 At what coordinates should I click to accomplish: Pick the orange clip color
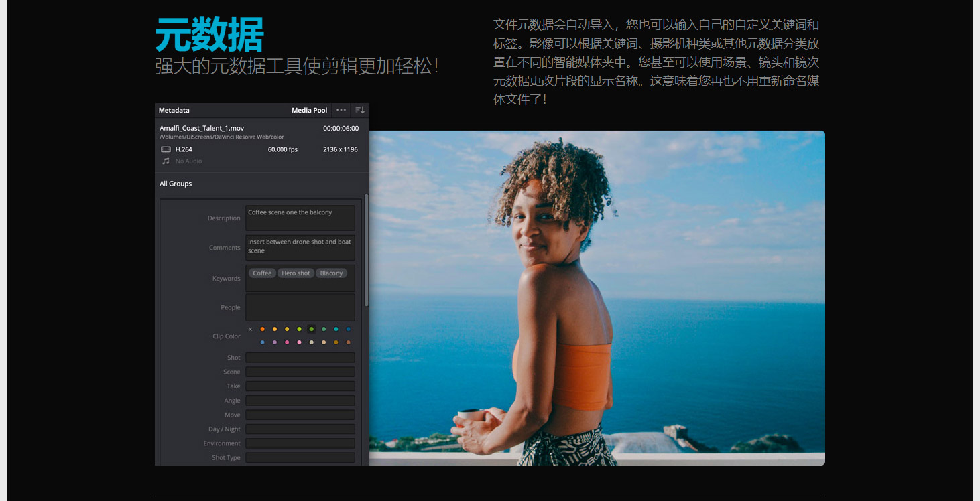point(262,329)
